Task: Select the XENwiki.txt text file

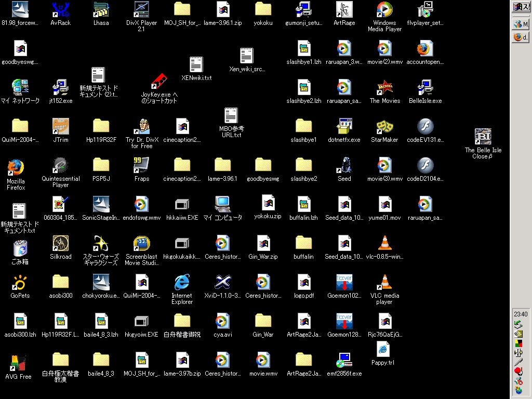Action: (196, 69)
